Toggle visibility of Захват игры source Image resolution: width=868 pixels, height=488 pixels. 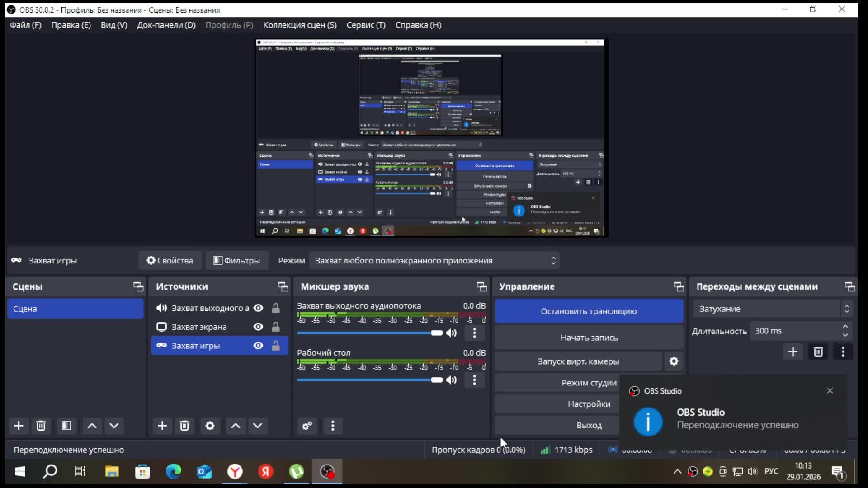pyautogui.click(x=258, y=346)
